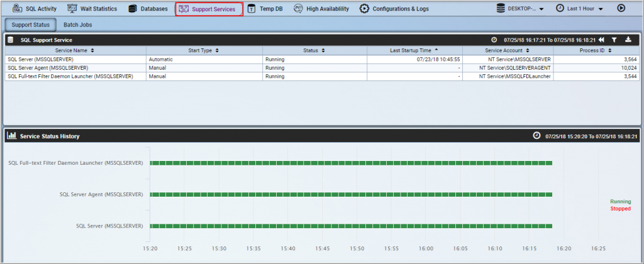Click the clock icon beside Last 1 Hour
The height and width of the screenshot is (264, 644).
[x=560, y=8]
